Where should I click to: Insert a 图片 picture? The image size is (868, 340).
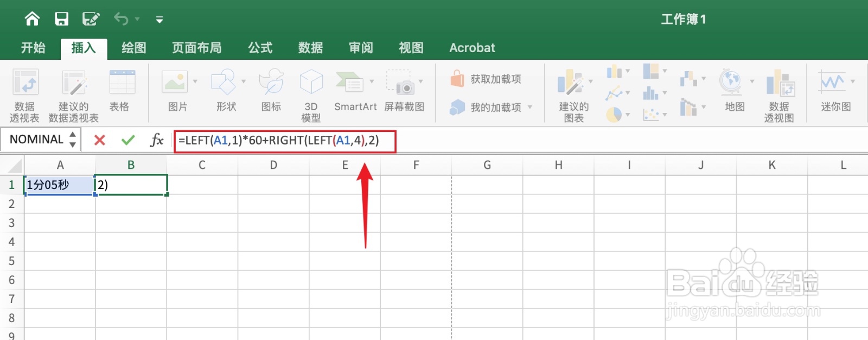click(175, 90)
